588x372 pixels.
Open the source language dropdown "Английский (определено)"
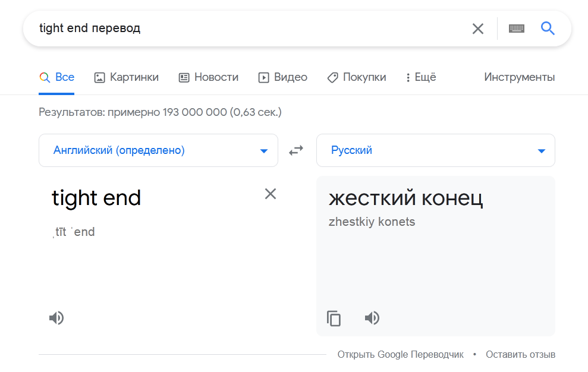pyautogui.click(x=158, y=150)
